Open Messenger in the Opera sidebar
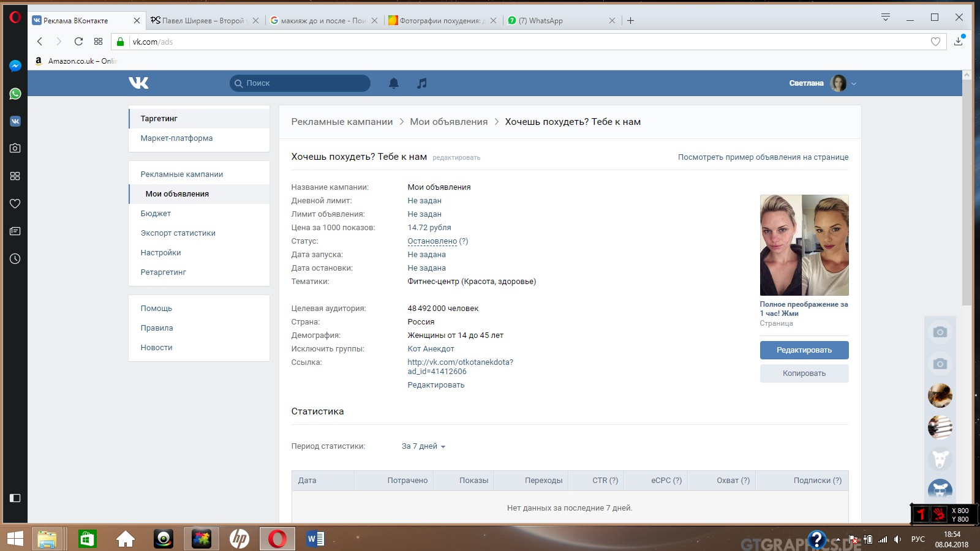The width and height of the screenshot is (980, 551). point(15,66)
